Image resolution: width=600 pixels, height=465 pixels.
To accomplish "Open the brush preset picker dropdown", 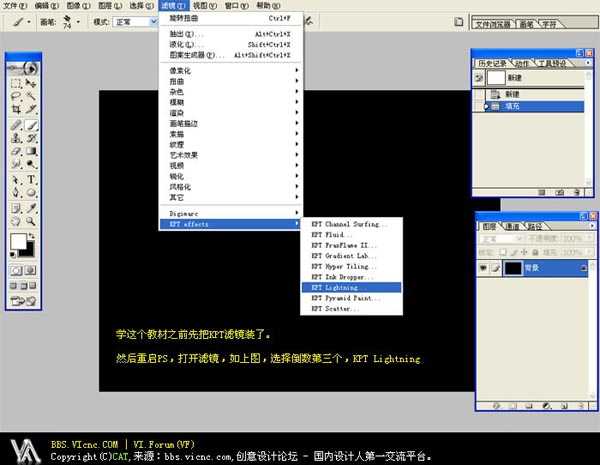I will point(78,22).
